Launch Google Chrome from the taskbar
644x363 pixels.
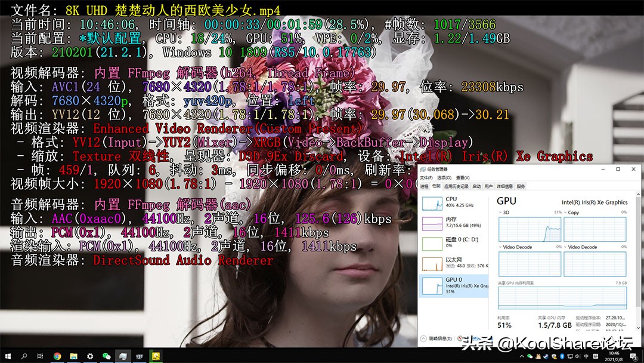click(x=58, y=355)
